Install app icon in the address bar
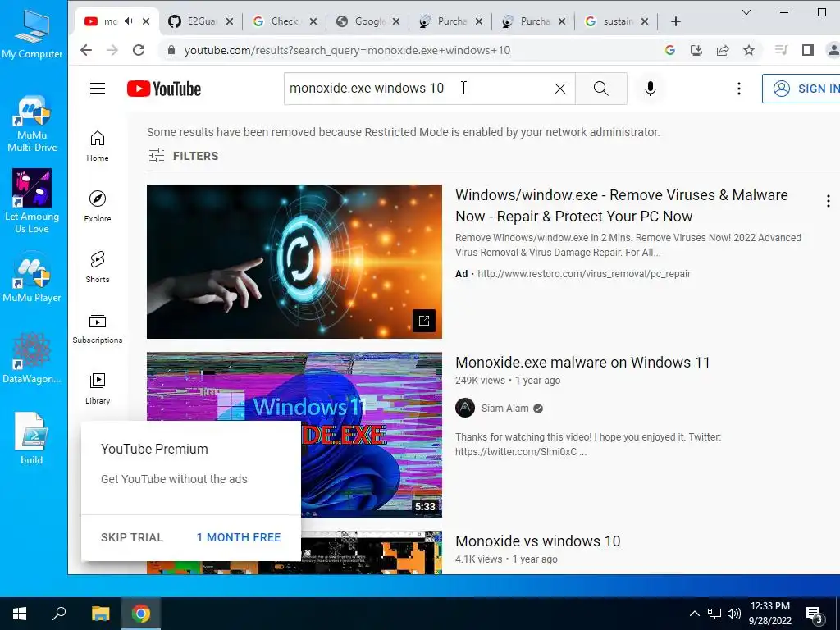Screen dimensions: 840x630 click(x=696, y=50)
